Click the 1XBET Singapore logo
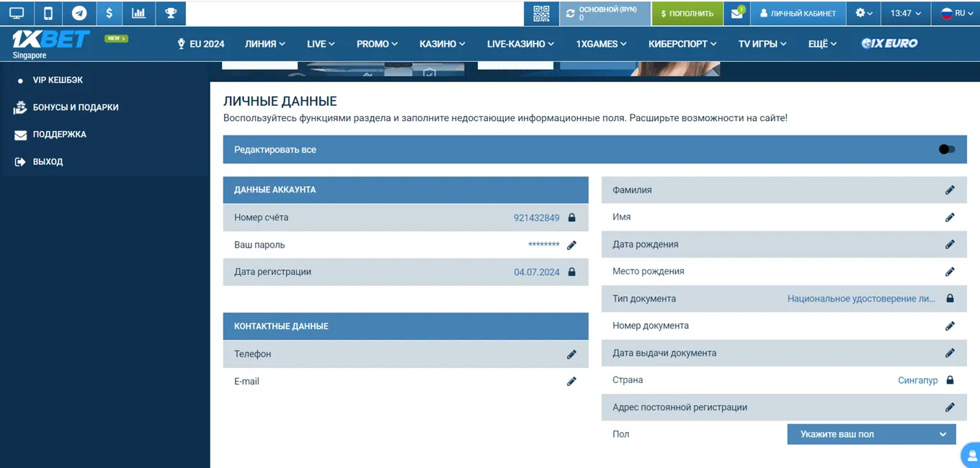Viewport: 980px width, 468px height. [50, 44]
